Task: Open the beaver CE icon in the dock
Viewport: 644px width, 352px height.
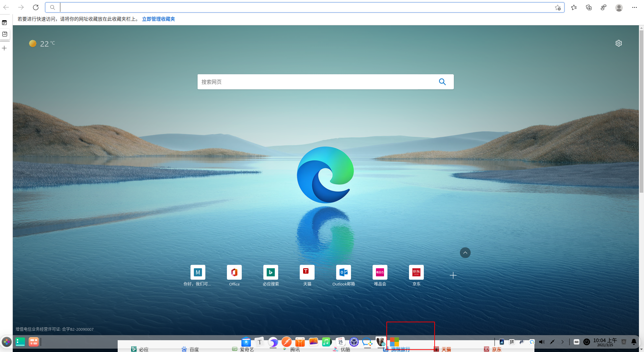Action: [381, 342]
